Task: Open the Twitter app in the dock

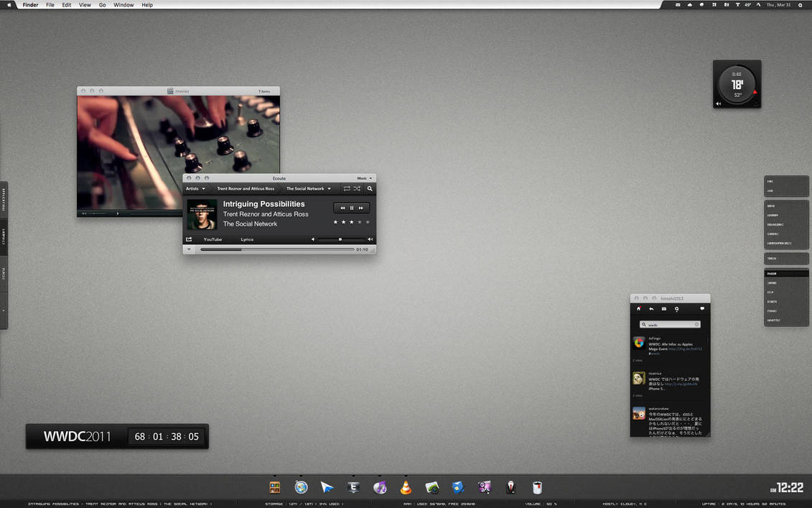Action: pos(354,487)
